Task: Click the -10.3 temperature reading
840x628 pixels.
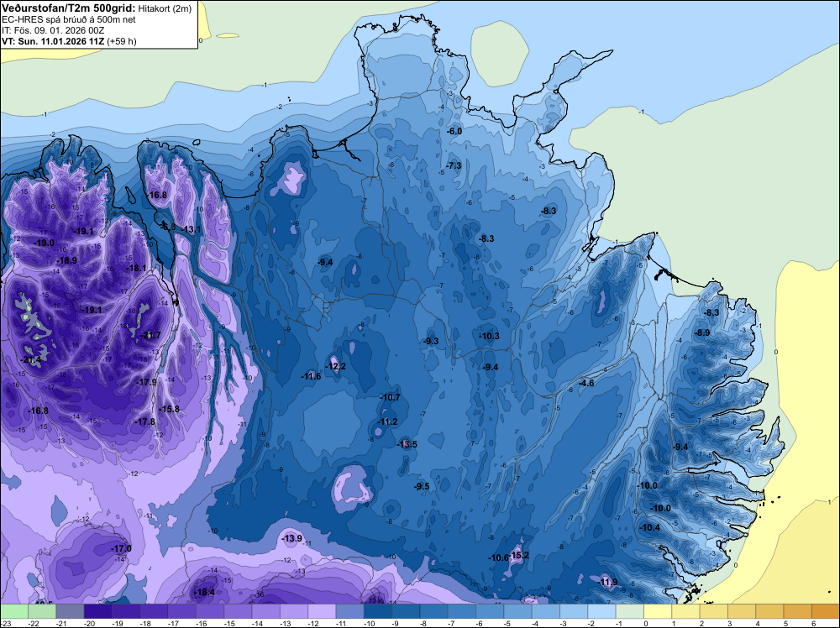Action: [x=489, y=336]
